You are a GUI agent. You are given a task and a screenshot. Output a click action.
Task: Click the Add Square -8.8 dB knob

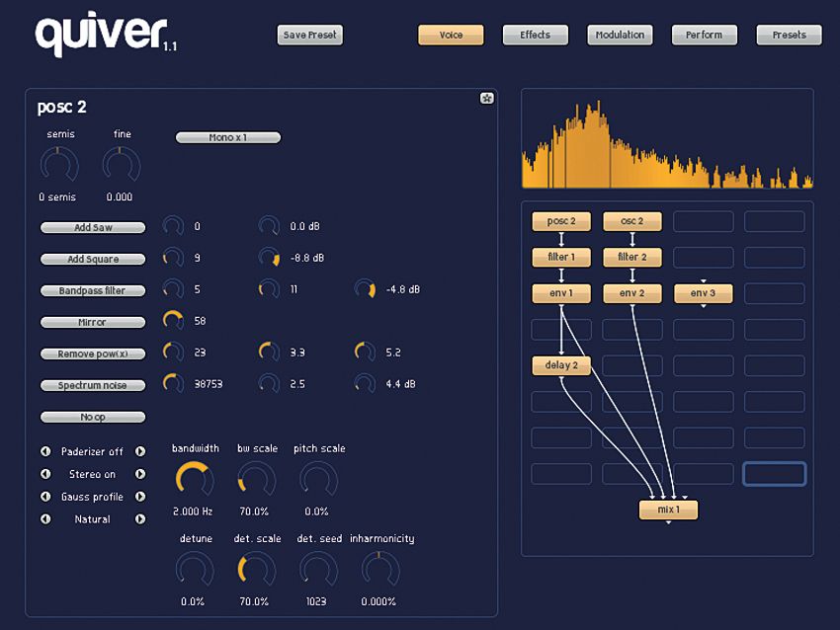[x=269, y=258]
